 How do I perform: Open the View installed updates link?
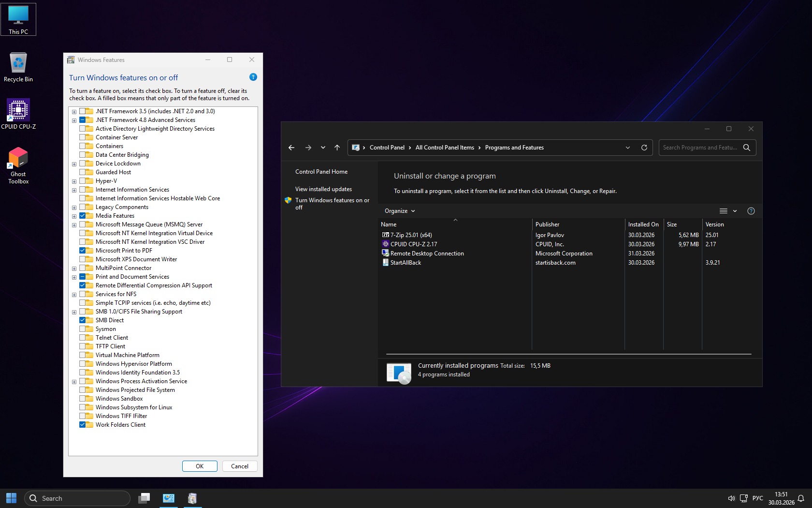(323, 189)
